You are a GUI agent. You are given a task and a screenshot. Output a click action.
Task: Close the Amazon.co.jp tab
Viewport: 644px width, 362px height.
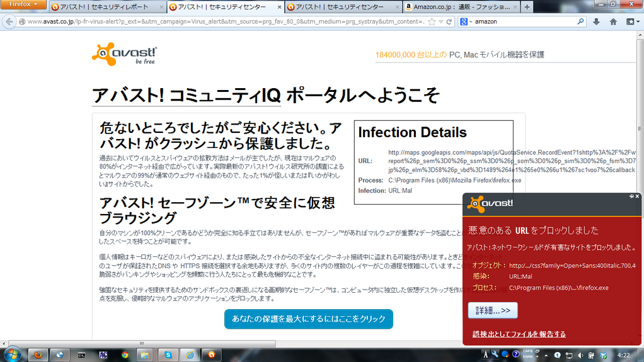[x=516, y=7]
